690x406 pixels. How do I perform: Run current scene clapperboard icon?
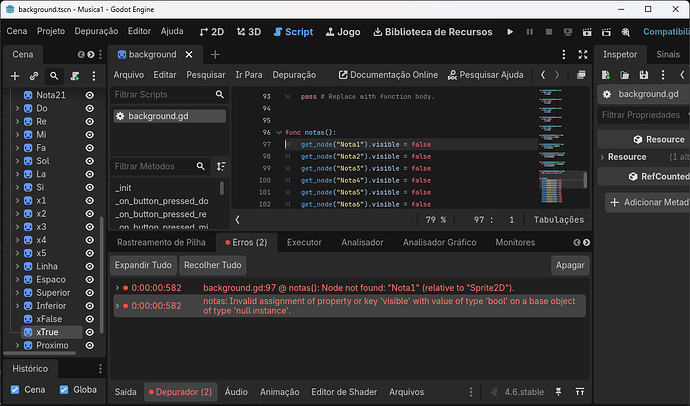[x=587, y=32]
